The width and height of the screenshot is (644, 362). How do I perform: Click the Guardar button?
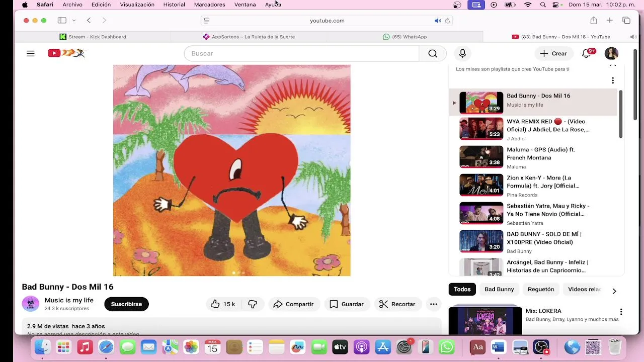coord(347,304)
